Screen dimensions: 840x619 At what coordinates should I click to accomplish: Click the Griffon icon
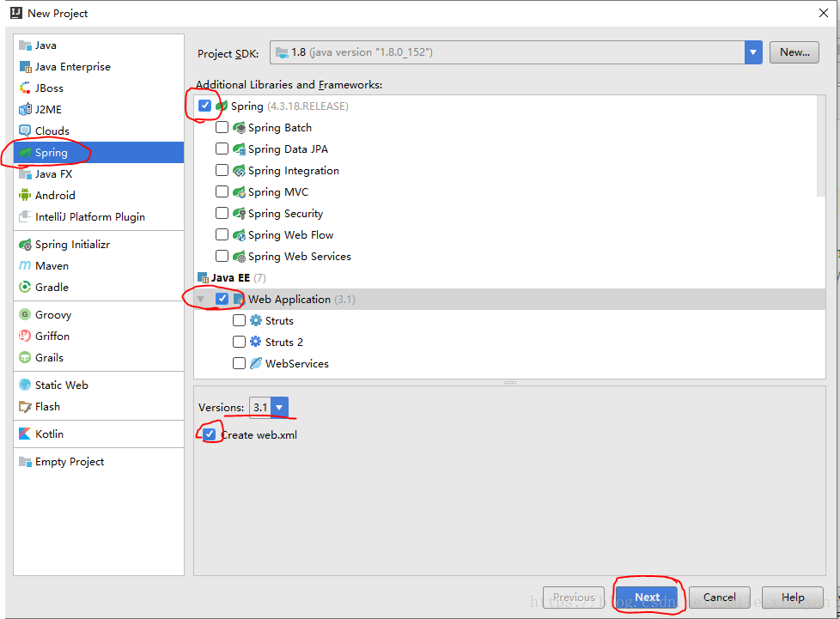tap(25, 337)
